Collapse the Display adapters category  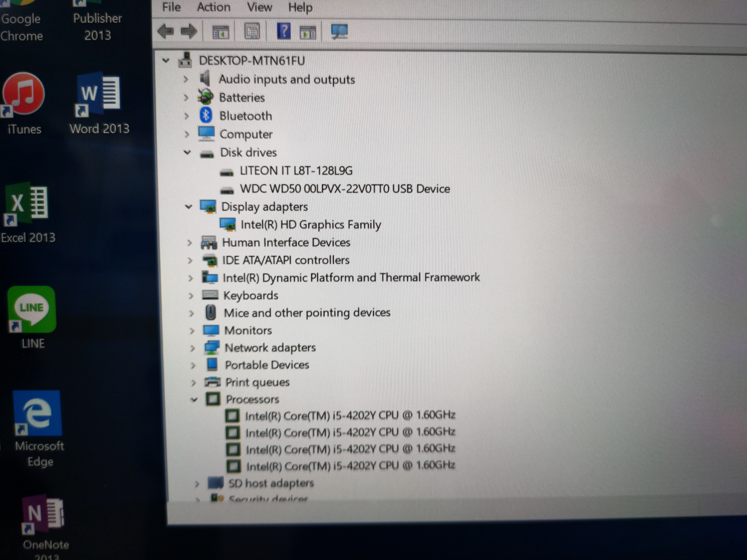pos(188,207)
